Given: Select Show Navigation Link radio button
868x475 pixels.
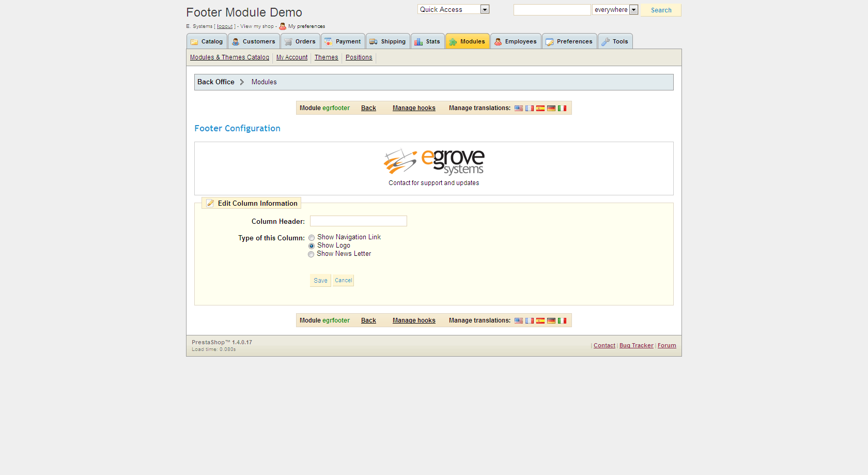Looking at the screenshot, I should [312, 238].
